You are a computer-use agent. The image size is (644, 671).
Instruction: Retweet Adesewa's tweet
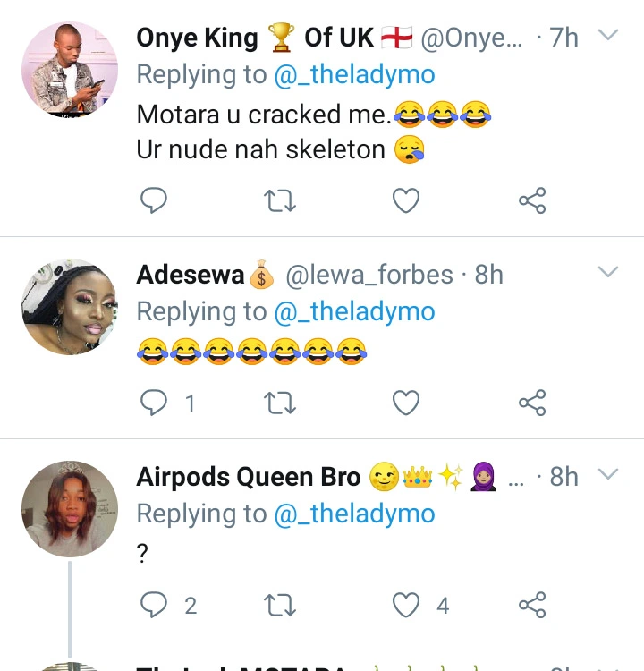(x=280, y=403)
